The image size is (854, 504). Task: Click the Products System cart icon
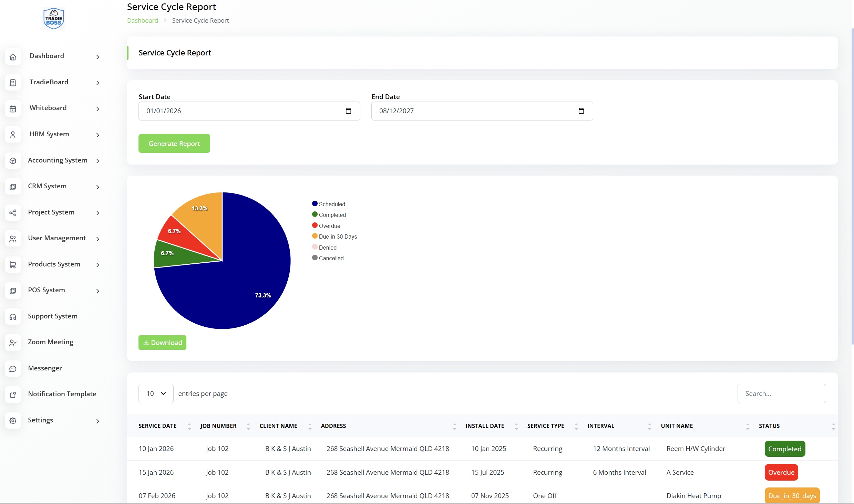(x=13, y=265)
